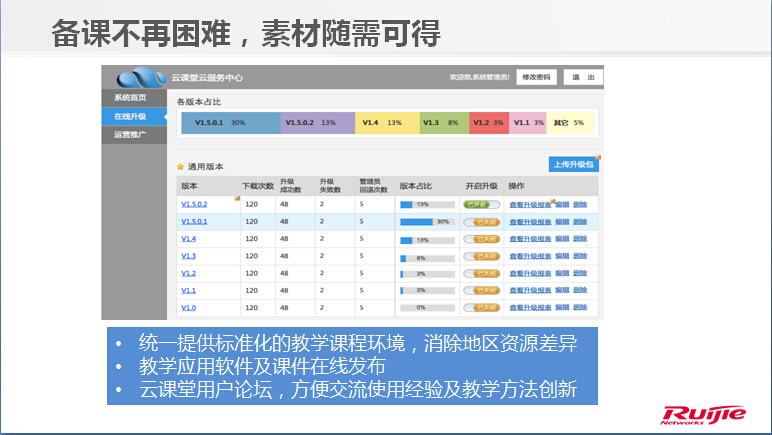Select 在线升级 in the sidebar
The image size is (772, 435).
[130, 116]
